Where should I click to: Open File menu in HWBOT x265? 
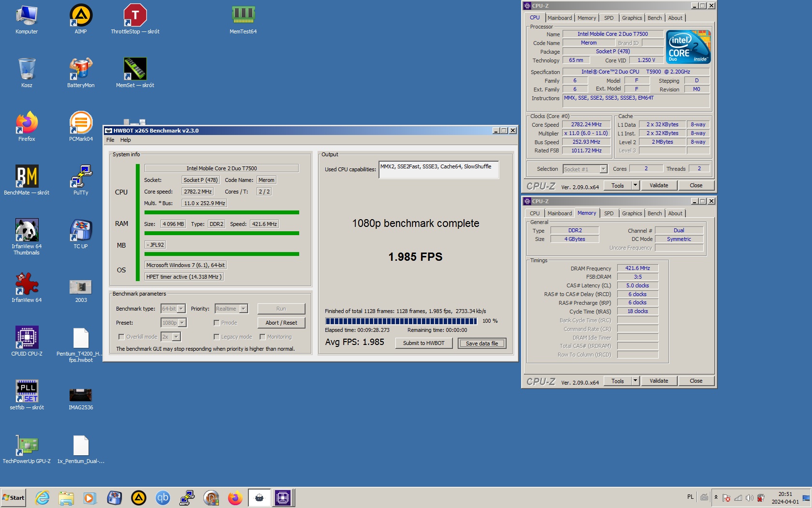click(110, 140)
